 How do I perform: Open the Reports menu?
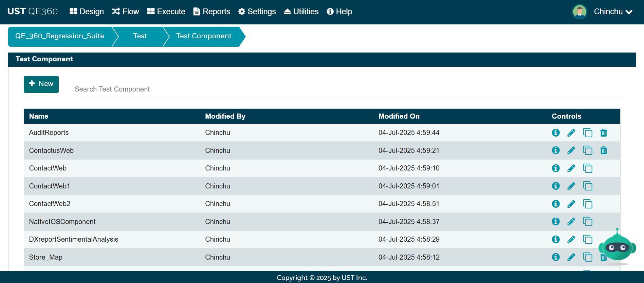coord(211,12)
